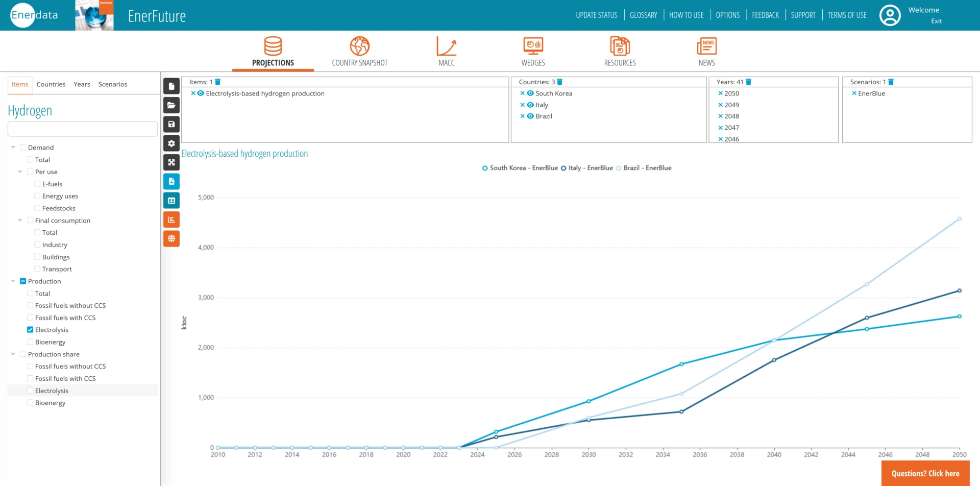Open the Country Snapshot module

pyautogui.click(x=359, y=52)
